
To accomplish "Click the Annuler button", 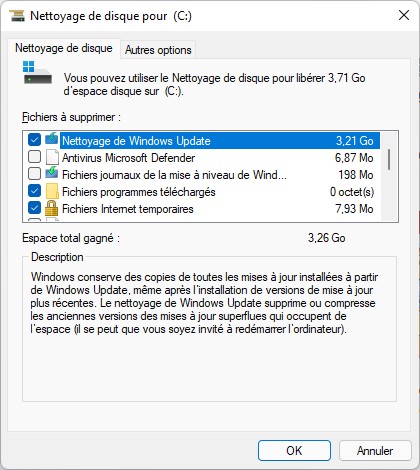I will (x=375, y=451).
